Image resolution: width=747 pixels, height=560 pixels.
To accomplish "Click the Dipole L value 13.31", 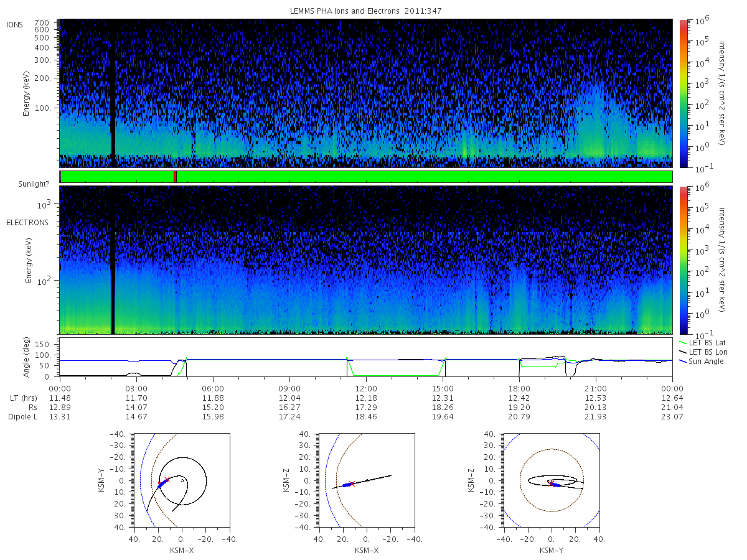I will coord(60,417).
